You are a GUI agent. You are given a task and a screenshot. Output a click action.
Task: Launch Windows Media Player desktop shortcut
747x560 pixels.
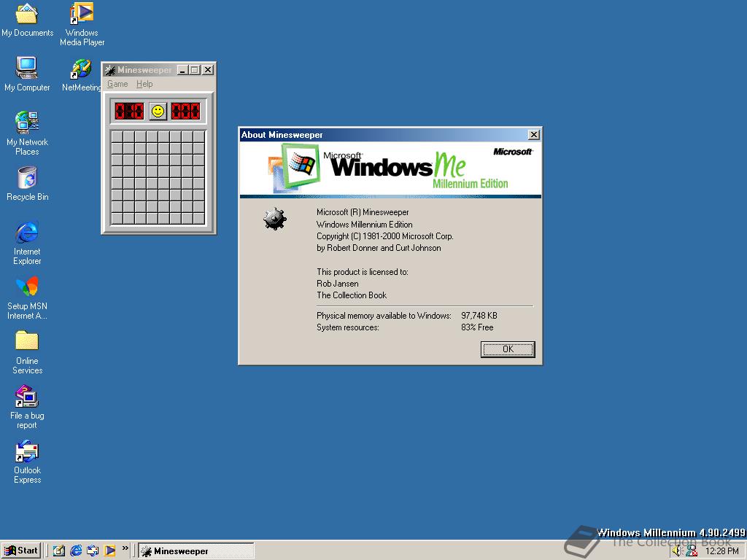(82, 24)
